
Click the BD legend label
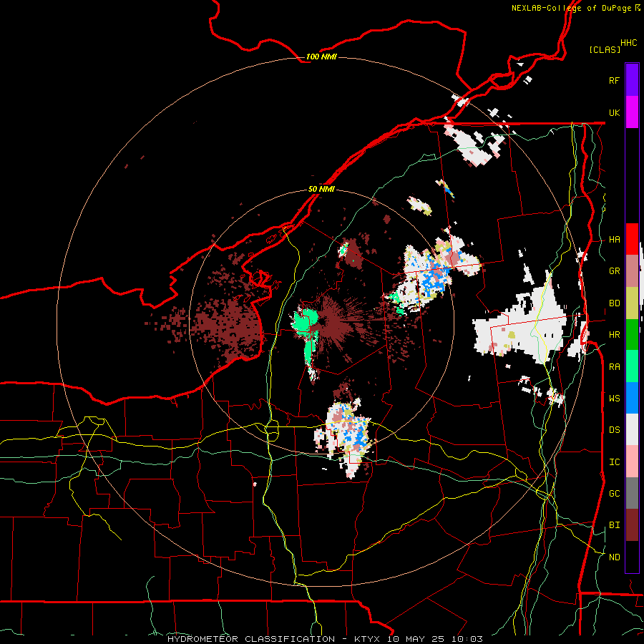tap(614, 303)
